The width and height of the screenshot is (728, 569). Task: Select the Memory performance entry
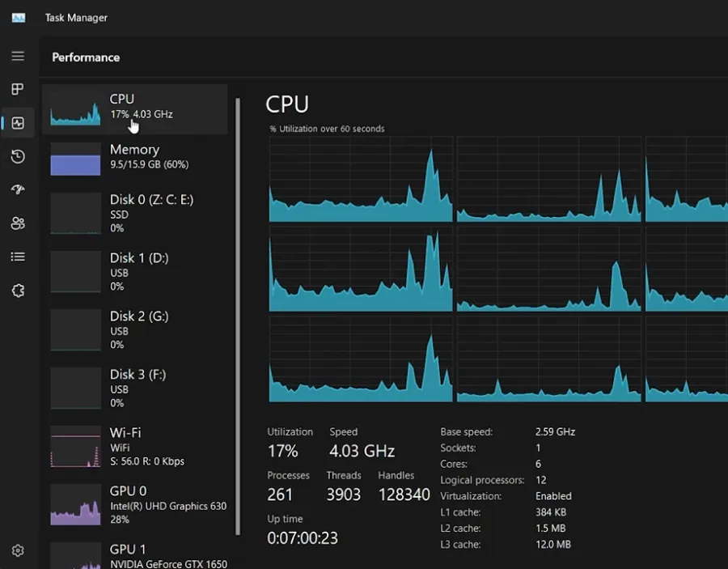point(134,159)
